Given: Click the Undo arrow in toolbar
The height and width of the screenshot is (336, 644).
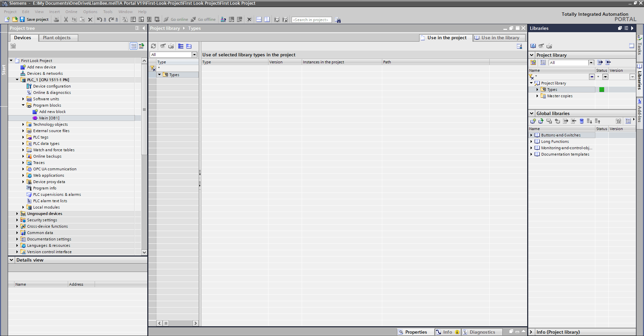Looking at the screenshot, I should tap(99, 19).
